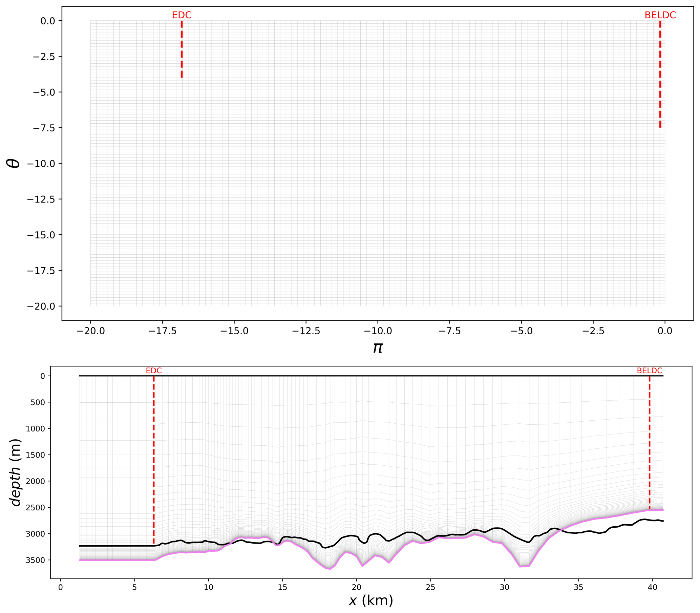700x613 pixels.
Task: Click the −2.5 tick label on π axis
Action: pos(593,331)
